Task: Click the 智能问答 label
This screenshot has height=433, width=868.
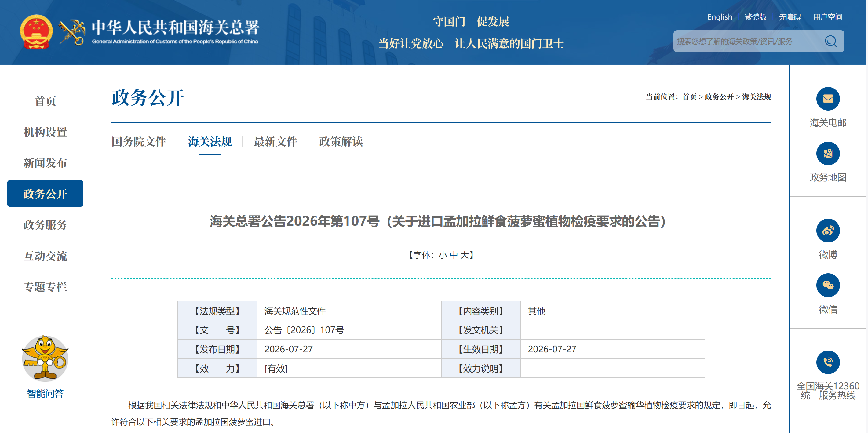Action: tap(45, 393)
